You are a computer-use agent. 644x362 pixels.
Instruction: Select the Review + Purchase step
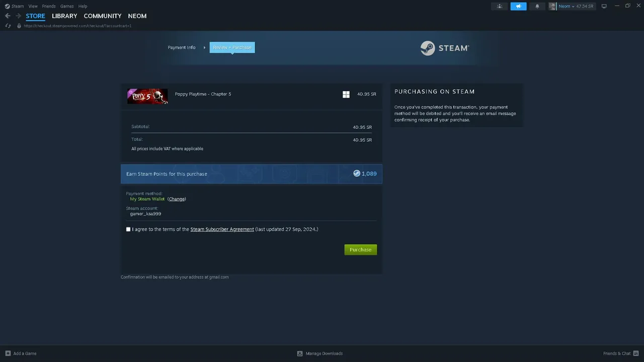click(x=232, y=47)
